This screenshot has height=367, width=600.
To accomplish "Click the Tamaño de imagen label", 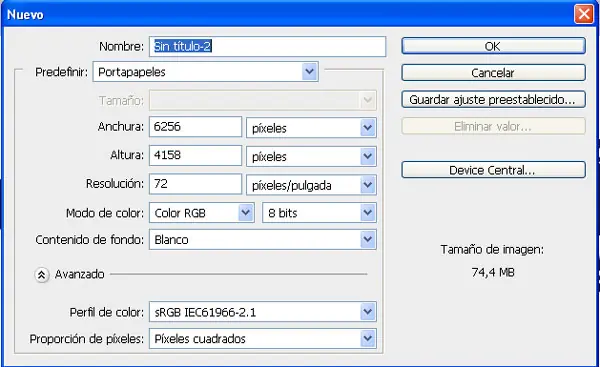I will coord(492,250).
